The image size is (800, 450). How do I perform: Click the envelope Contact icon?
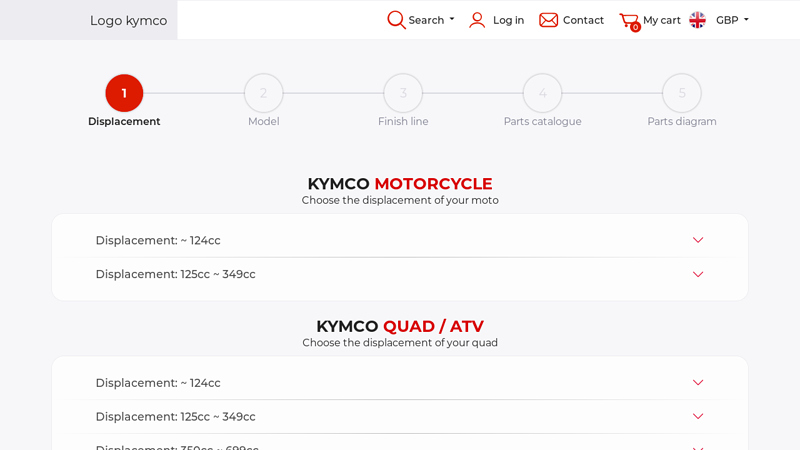click(548, 20)
